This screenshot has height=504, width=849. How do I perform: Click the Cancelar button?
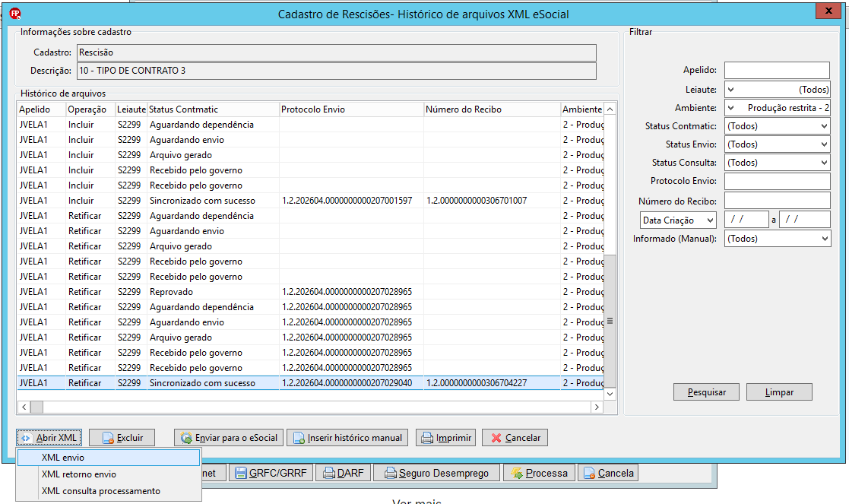[x=515, y=437]
